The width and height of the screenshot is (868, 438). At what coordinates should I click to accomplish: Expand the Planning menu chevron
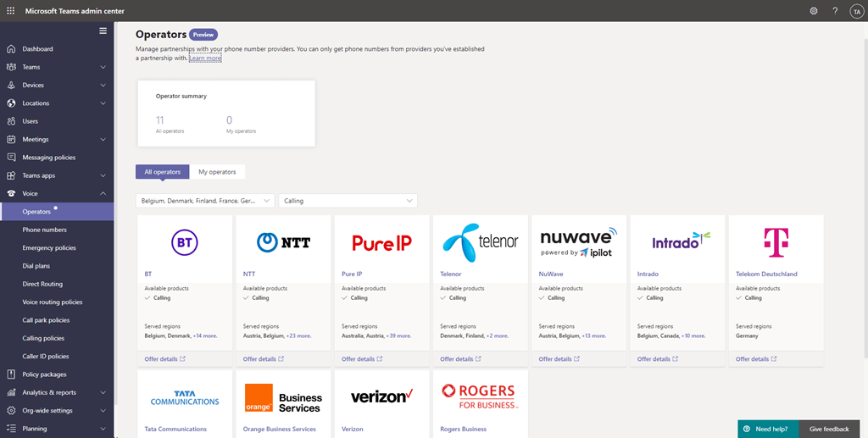click(103, 429)
